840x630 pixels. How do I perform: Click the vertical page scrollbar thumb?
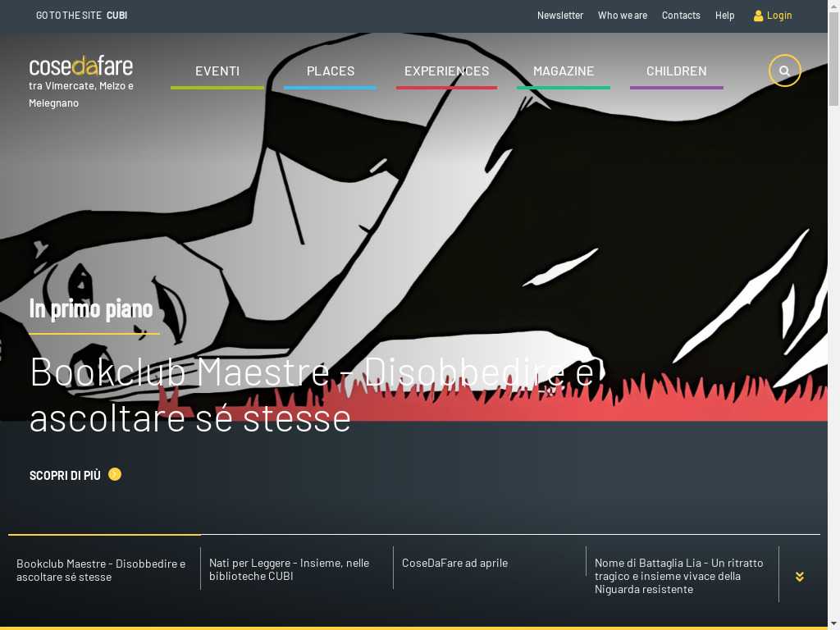[x=833, y=58]
